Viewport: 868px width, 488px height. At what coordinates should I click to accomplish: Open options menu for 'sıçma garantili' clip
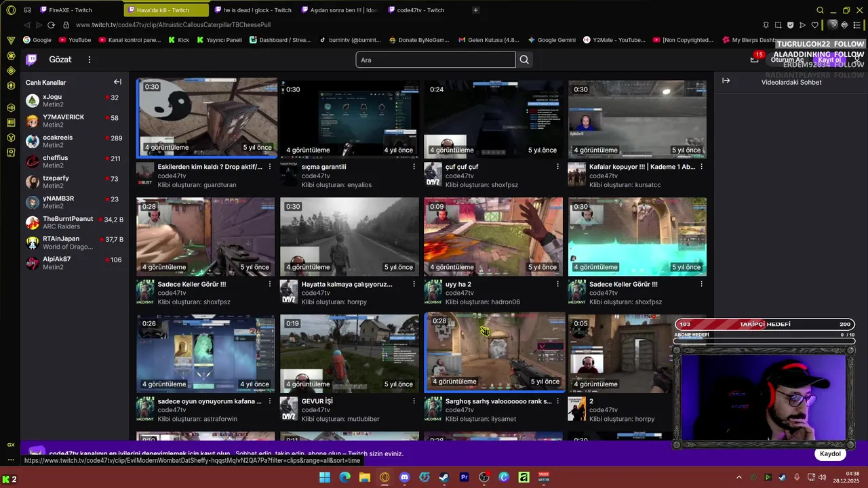coord(414,167)
